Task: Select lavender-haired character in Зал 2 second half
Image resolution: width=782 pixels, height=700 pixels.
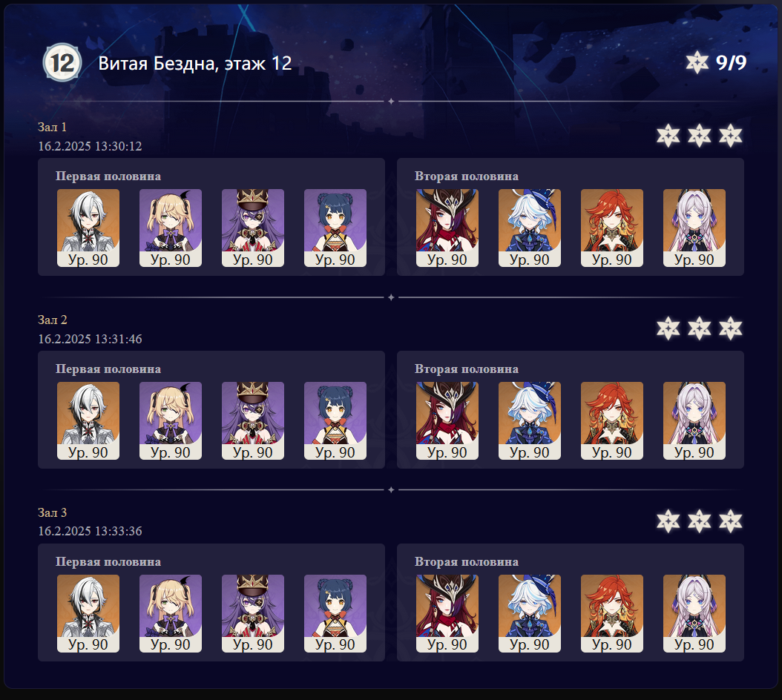Action: tap(694, 420)
